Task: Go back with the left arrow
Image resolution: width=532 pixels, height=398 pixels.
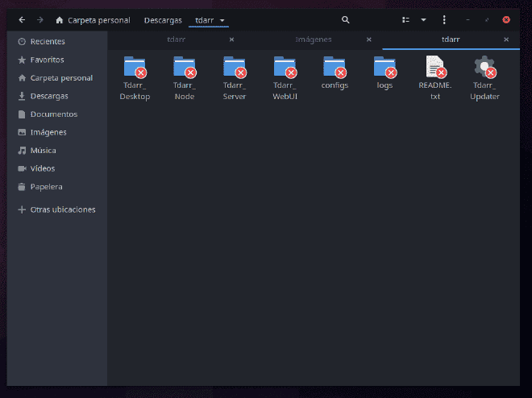Action: click(22, 20)
